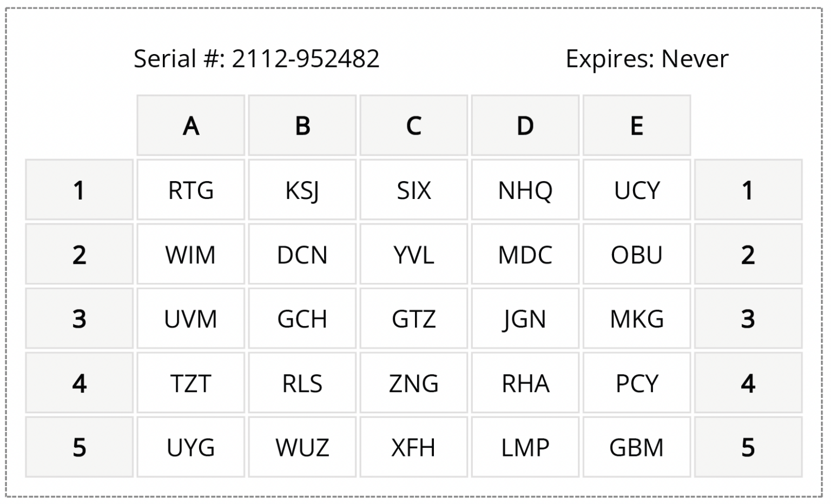Image resolution: width=831 pixels, height=504 pixels.
Task: Click the GBM cell
Action: tap(637, 447)
